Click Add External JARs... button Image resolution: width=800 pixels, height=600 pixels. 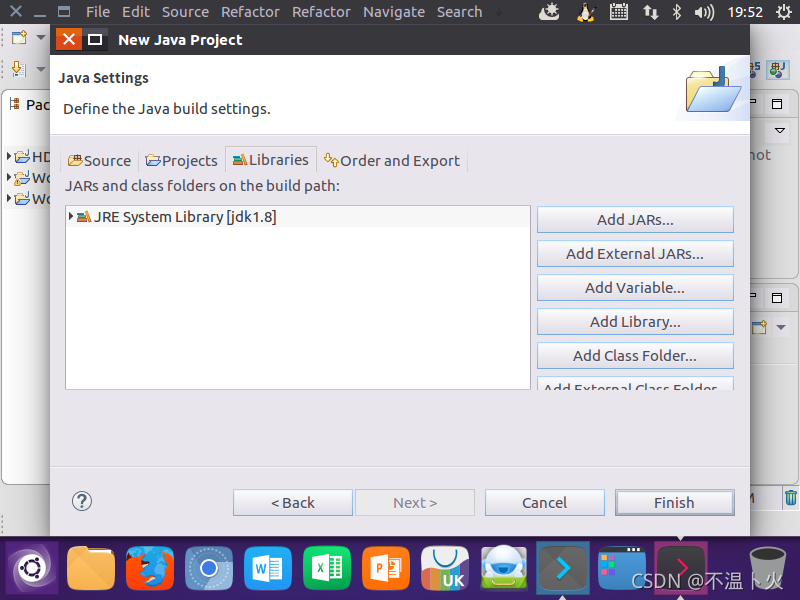click(x=635, y=254)
